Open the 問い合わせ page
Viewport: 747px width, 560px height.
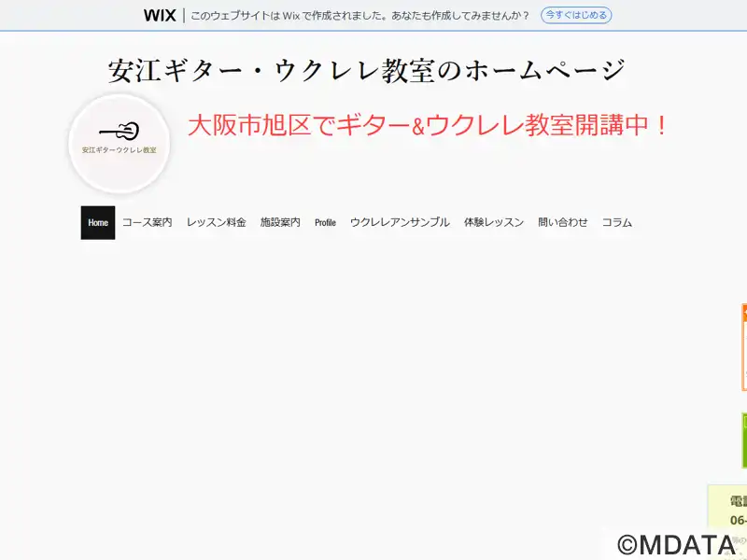tap(563, 223)
